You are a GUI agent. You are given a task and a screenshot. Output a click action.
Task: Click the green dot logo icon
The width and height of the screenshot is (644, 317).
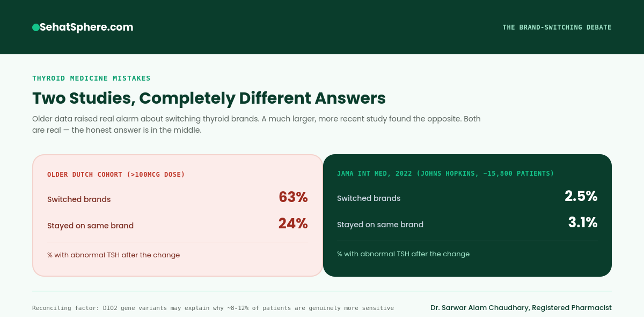tap(36, 27)
